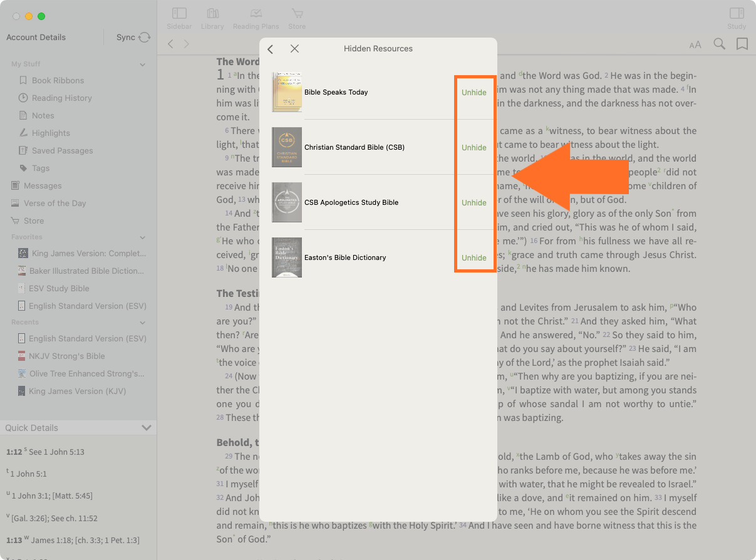Click the Sync refresh icon
Viewport: 756px width, 560px height.
pos(145,38)
